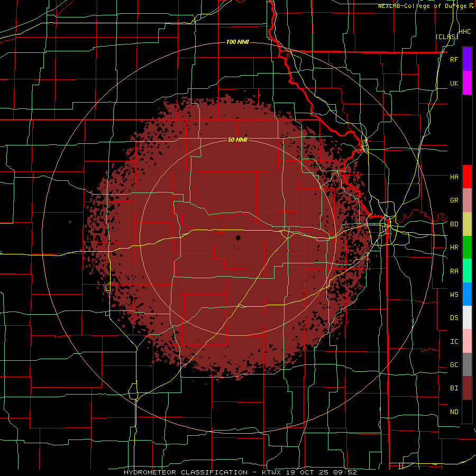Click the 100 NMI range ring label
Screen dimensions: 476x476
tap(237, 42)
